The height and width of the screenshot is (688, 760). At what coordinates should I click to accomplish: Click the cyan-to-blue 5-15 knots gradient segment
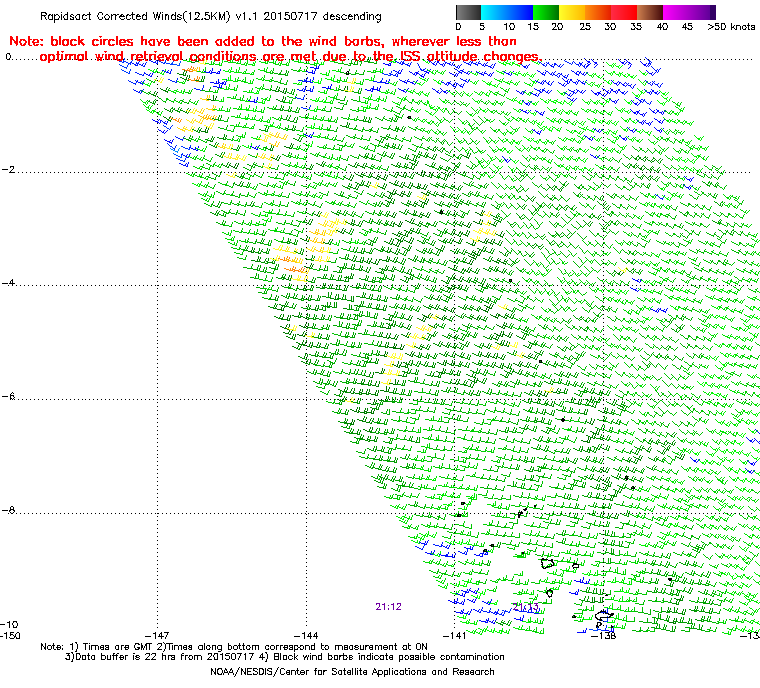pyautogui.click(x=507, y=12)
